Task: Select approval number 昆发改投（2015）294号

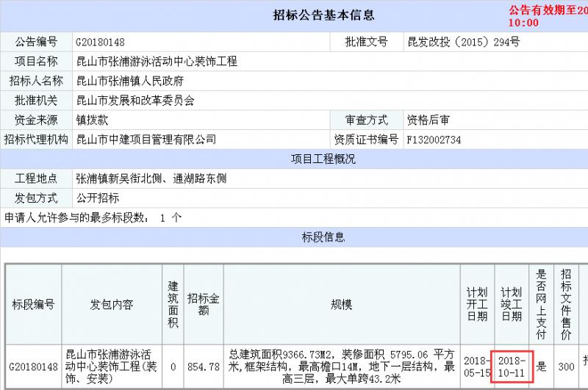Action: click(x=464, y=42)
